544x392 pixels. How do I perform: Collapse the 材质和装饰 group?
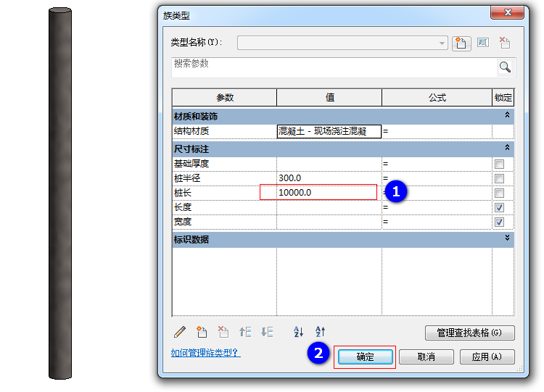click(507, 114)
